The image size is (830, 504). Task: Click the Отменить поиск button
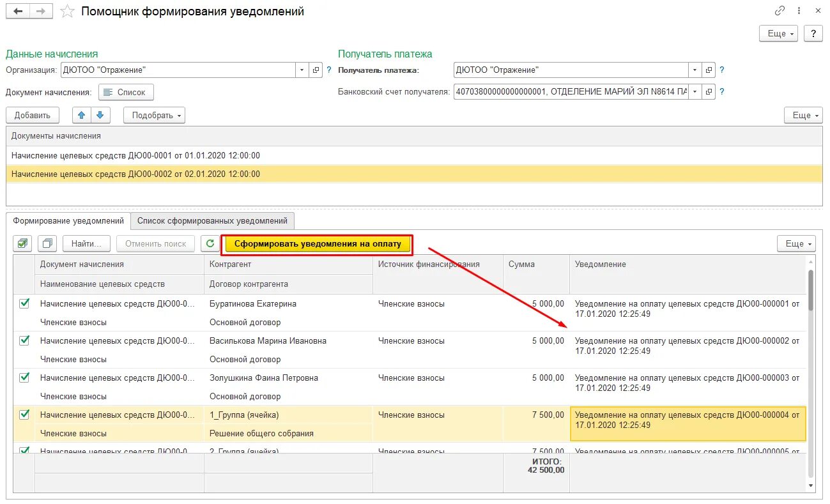tap(155, 243)
